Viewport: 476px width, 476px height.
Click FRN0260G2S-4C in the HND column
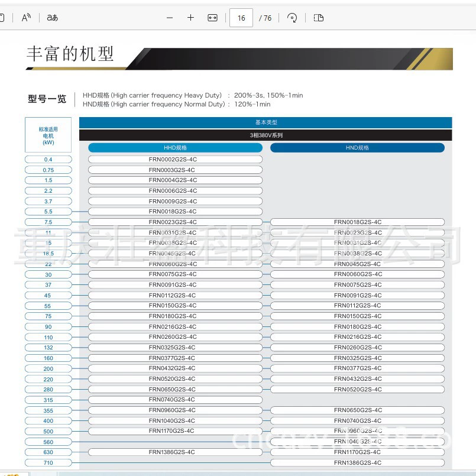(357, 348)
